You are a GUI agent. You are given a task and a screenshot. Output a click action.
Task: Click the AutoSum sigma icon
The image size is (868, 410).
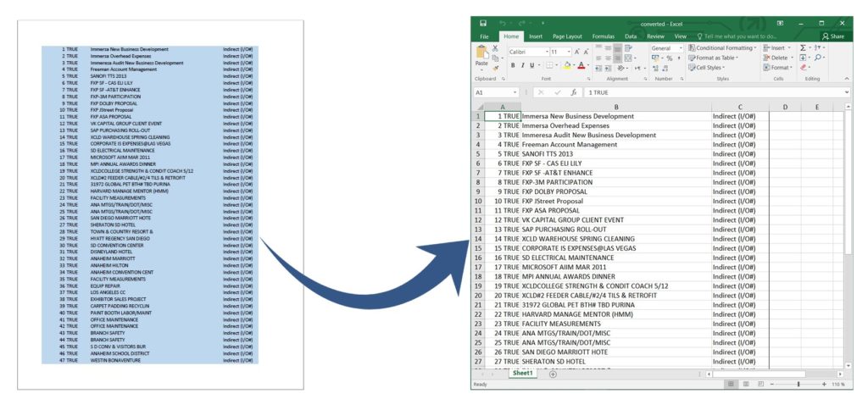click(804, 48)
